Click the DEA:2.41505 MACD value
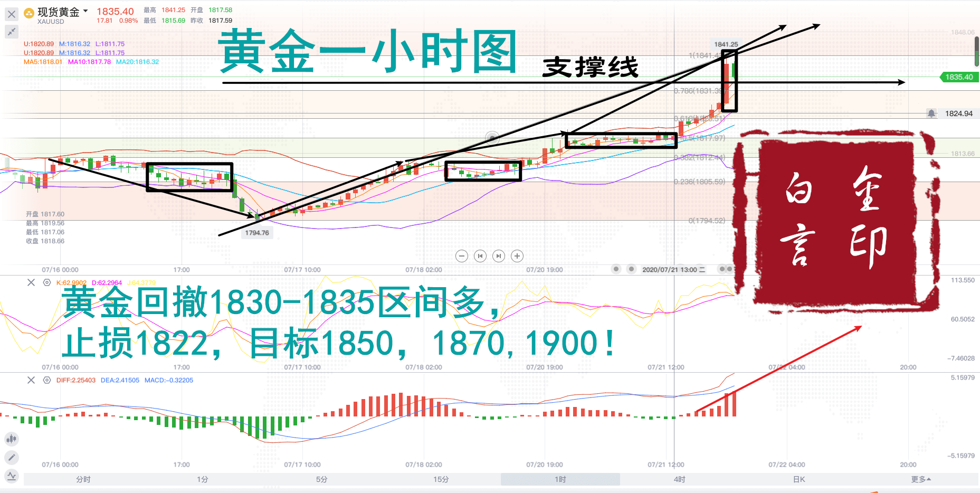Image resolution: width=980 pixels, height=493 pixels. tap(120, 380)
